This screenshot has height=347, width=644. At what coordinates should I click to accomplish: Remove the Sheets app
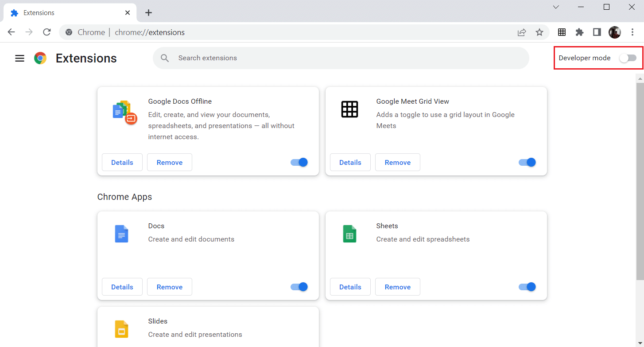398,287
